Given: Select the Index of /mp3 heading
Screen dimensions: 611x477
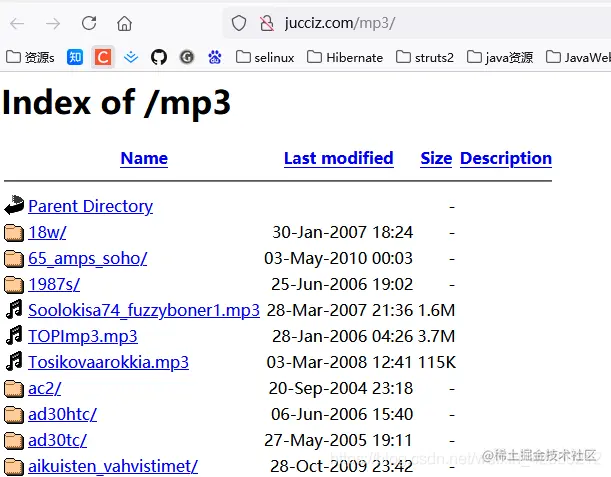Looking at the screenshot, I should click(x=116, y=103).
